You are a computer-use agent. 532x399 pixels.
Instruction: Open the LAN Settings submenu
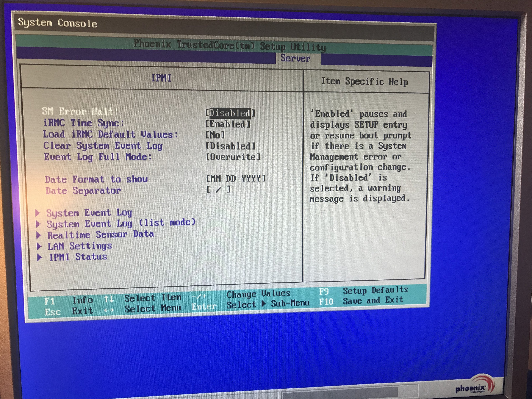point(80,246)
